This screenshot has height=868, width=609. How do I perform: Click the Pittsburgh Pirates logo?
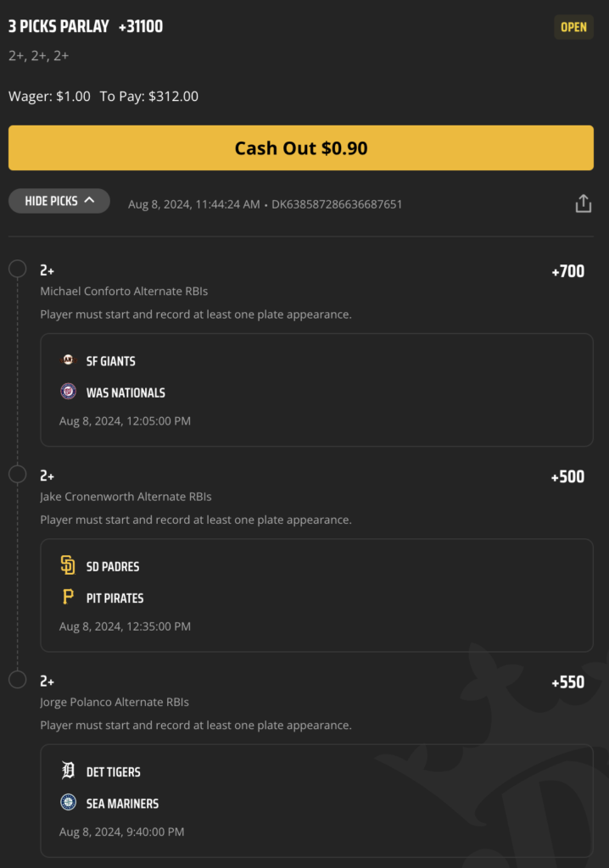[68, 597]
